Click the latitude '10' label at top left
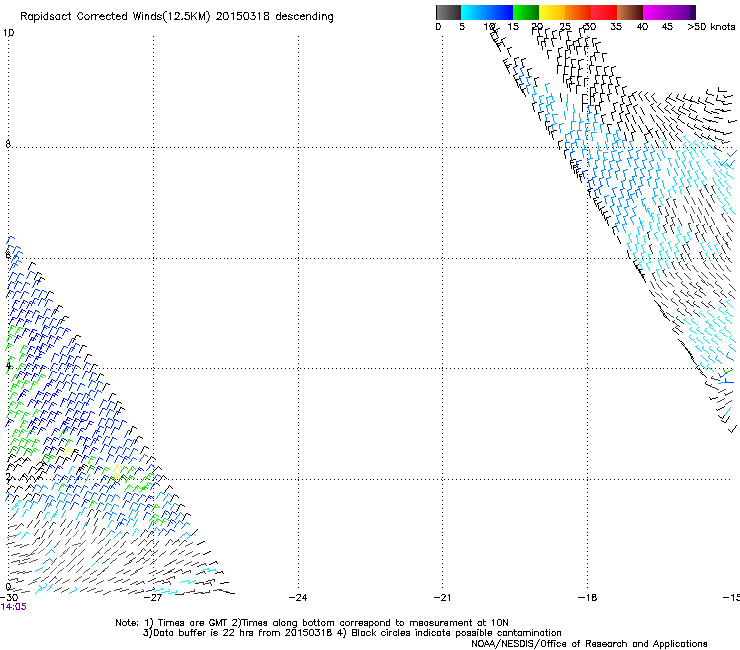The image size is (740, 650). 8,33
